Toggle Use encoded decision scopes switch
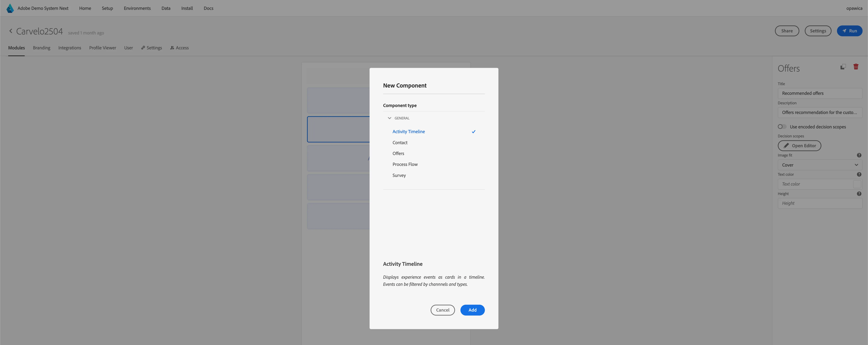This screenshot has width=868, height=345. pos(782,127)
